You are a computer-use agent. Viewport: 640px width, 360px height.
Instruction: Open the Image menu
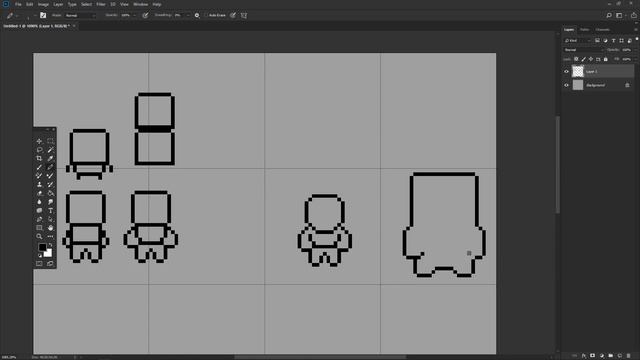pos(43,4)
